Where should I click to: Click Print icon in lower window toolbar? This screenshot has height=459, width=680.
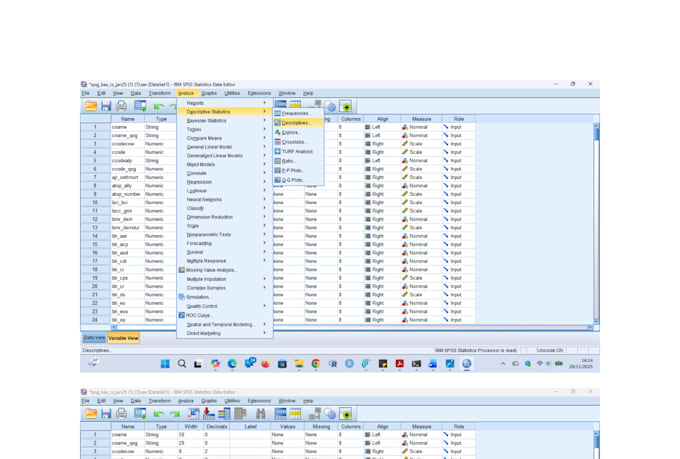pyautogui.click(x=121, y=413)
